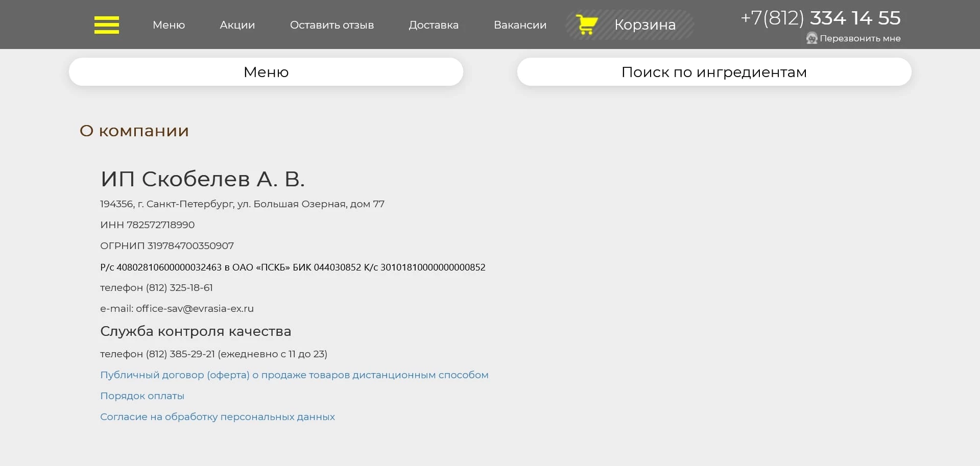Request a callback via Перезвонить мне
Viewport: 980px width, 466px height.
coord(859,38)
